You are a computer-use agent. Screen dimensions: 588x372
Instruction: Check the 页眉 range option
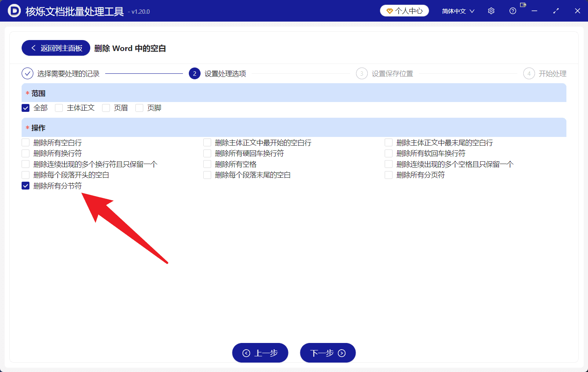(x=106, y=108)
